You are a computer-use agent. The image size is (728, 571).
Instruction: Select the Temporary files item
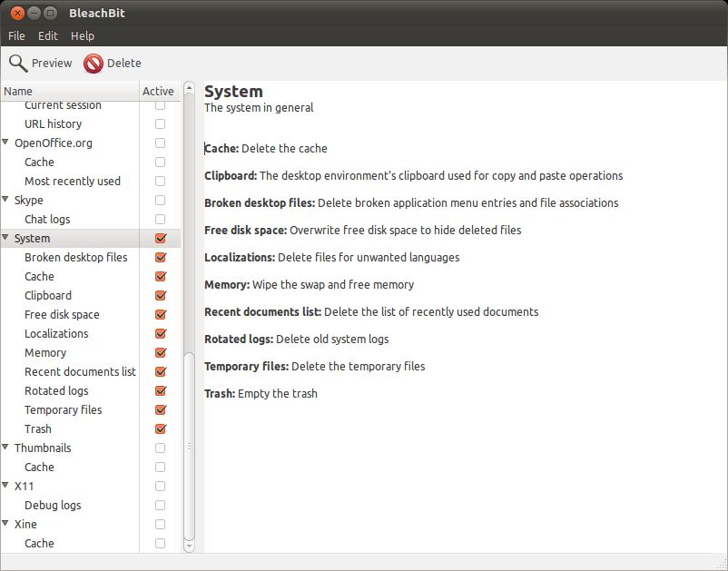click(x=91, y=409)
